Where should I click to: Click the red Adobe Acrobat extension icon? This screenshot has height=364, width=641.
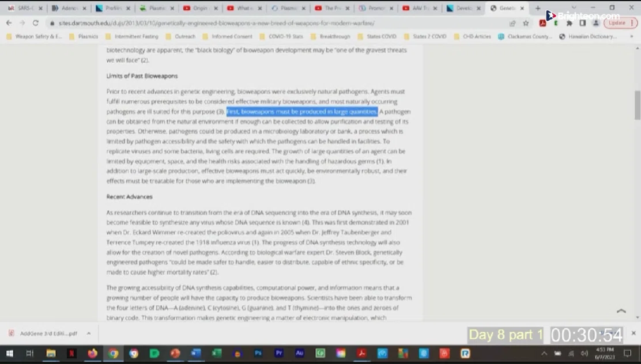coord(542,23)
